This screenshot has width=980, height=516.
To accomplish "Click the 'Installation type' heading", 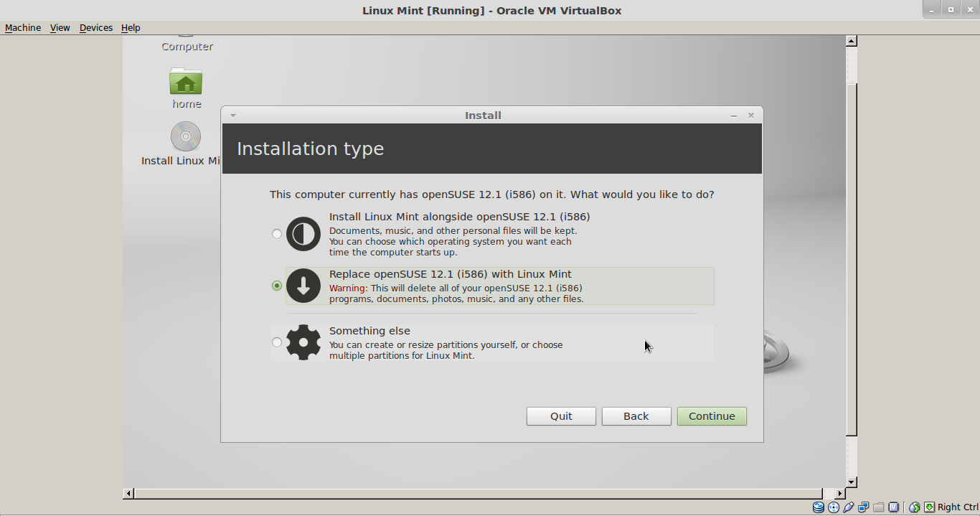I will (x=310, y=149).
